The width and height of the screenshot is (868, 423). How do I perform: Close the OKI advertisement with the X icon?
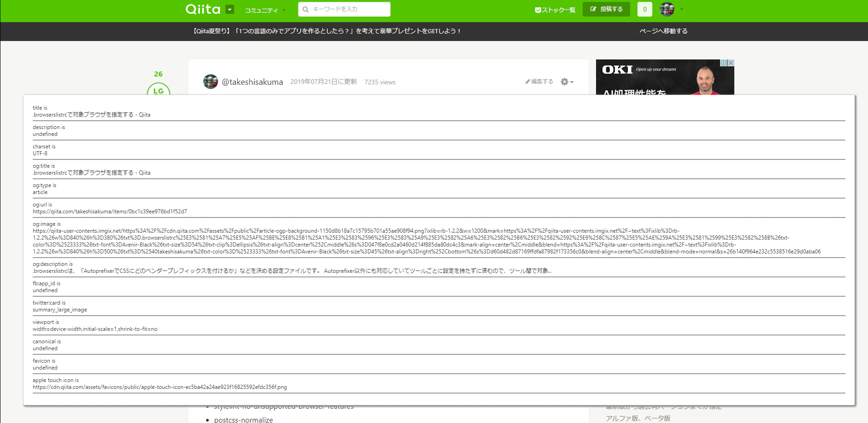coord(731,63)
